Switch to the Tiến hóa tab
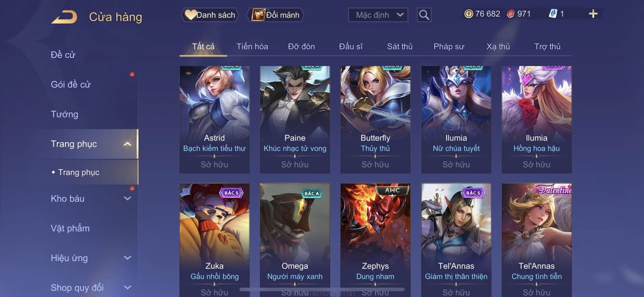 click(252, 46)
